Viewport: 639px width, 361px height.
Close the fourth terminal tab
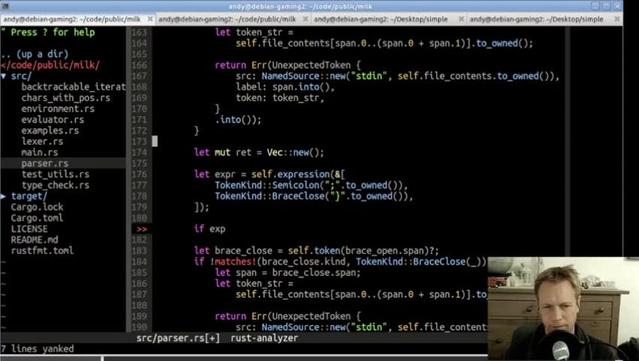pos(617,19)
